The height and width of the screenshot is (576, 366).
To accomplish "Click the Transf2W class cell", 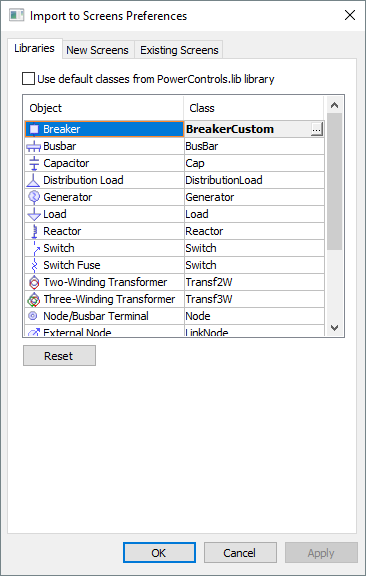I will click(x=254, y=282).
